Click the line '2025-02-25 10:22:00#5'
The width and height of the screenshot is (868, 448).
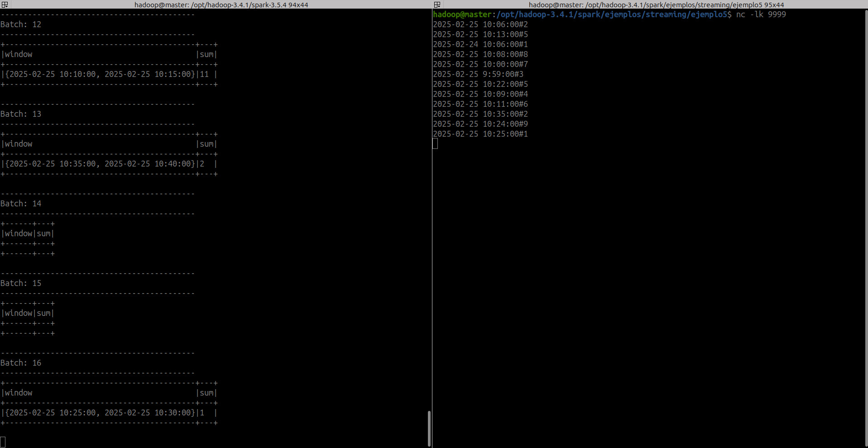[480, 84]
